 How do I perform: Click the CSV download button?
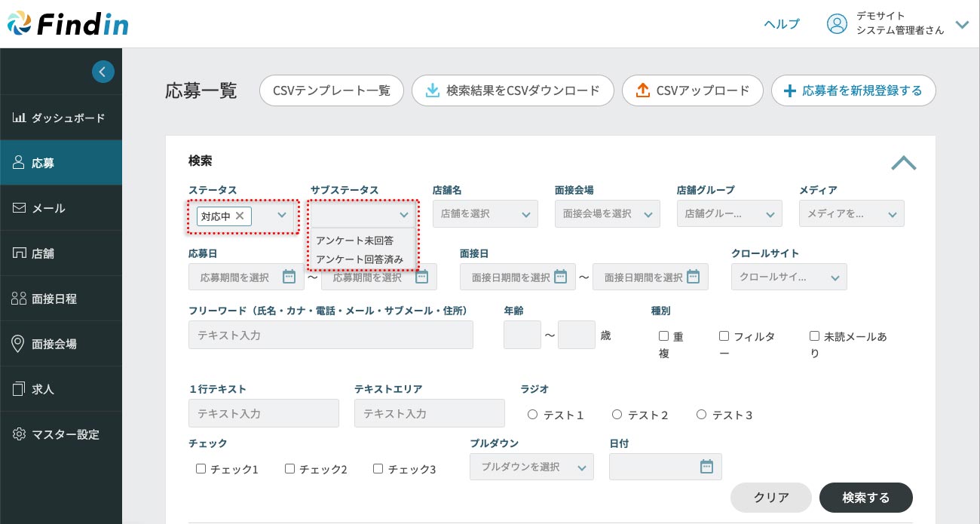(512, 90)
